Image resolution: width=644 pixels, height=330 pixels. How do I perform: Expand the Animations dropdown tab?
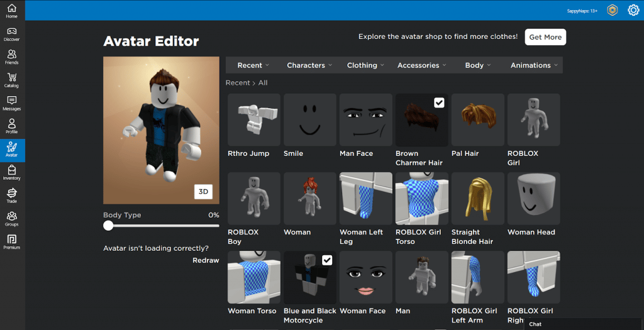tap(534, 65)
